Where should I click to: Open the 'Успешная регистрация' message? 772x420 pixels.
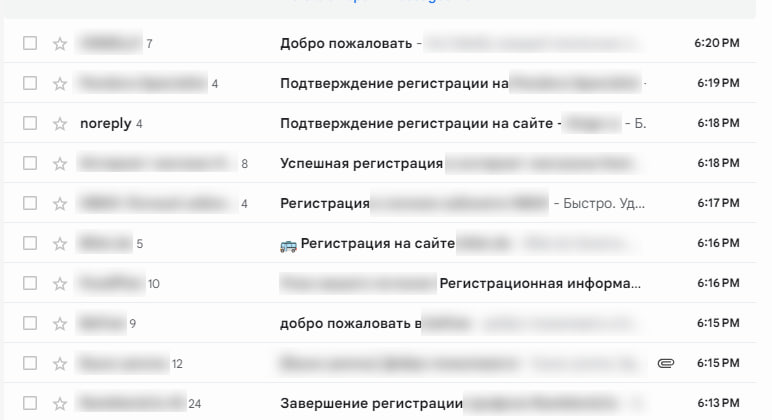point(361,163)
